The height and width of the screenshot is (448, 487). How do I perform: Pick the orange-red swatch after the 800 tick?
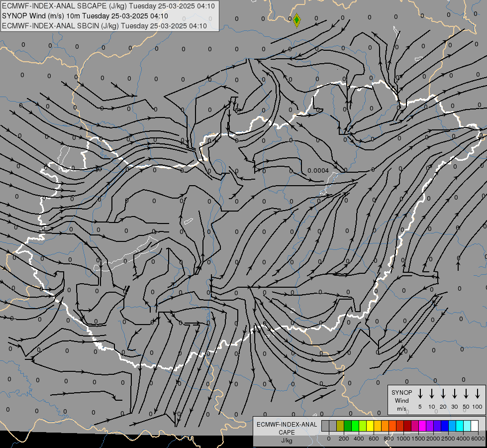point(392,426)
